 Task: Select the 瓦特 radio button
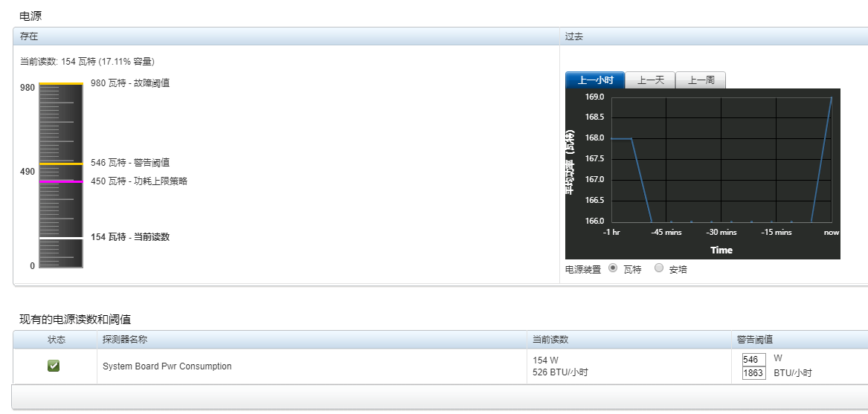tap(612, 268)
